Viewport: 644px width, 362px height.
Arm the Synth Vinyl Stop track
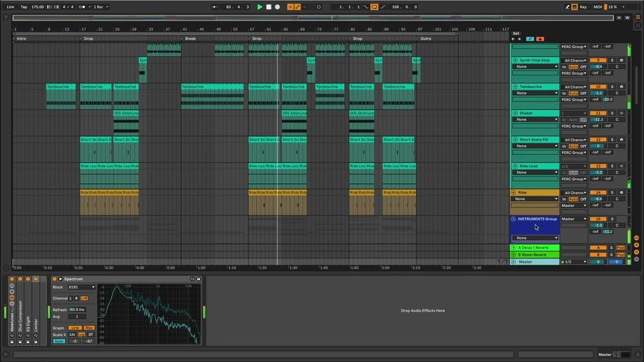tap(621, 60)
